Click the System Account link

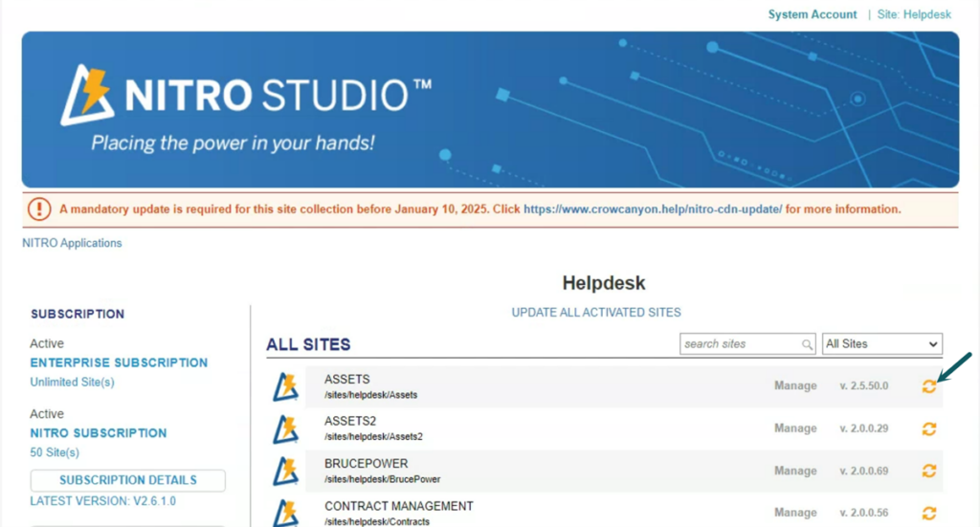click(813, 14)
